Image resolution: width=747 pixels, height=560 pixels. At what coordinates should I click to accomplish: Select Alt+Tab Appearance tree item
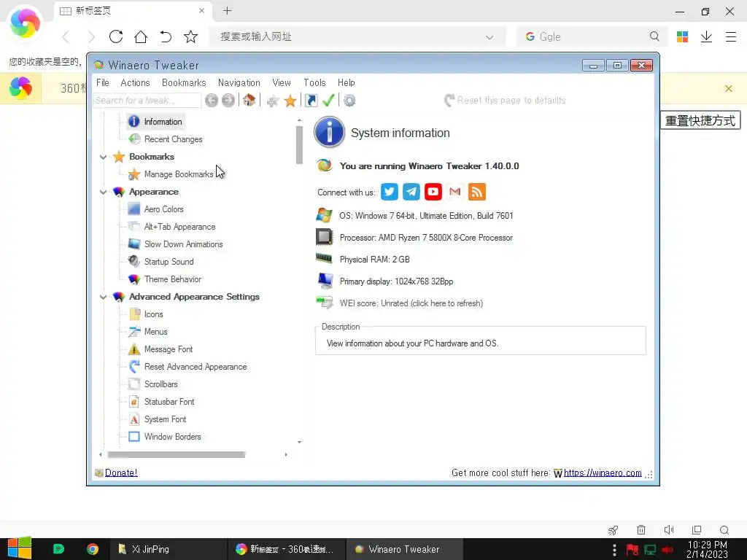pyautogui.click(x=179, y=227)
